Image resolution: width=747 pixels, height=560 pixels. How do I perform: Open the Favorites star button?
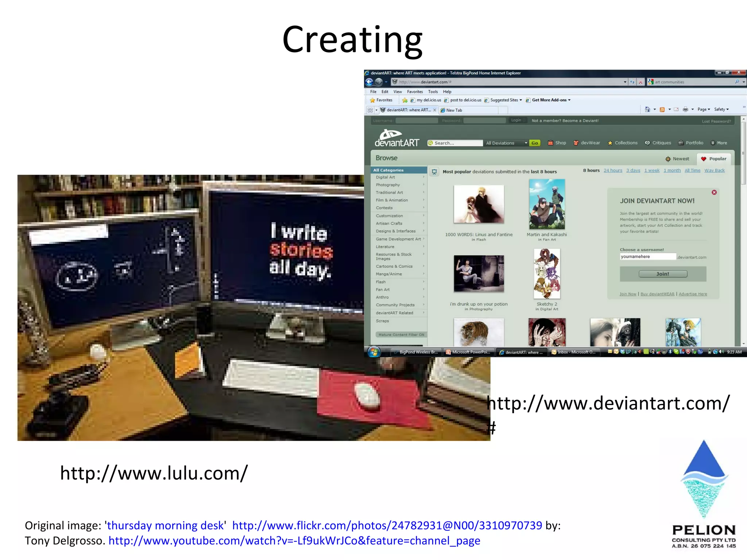[381, 100]
